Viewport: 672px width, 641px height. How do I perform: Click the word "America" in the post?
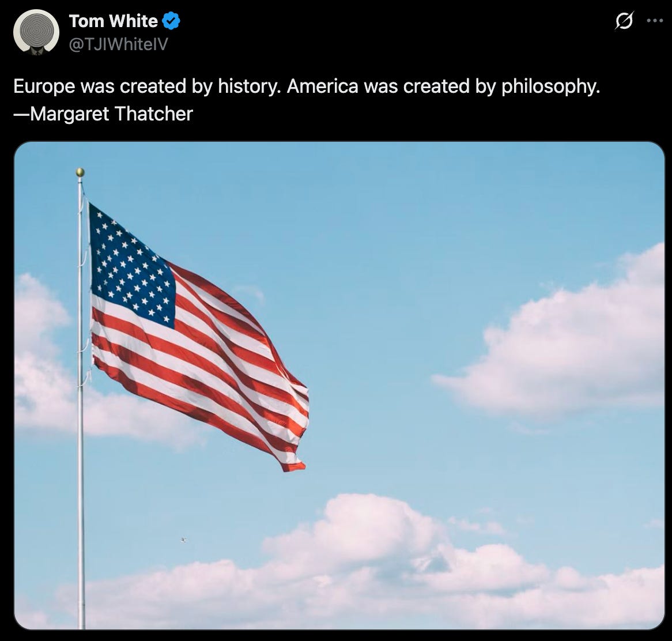pos(322,86)
